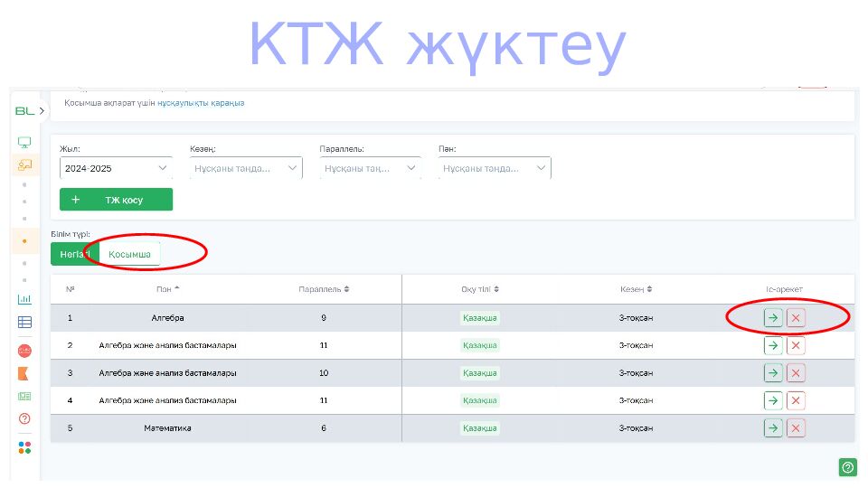Open the Кезең dropdown
This screenshot has width=868, height=488.
(x=246, y=168)
